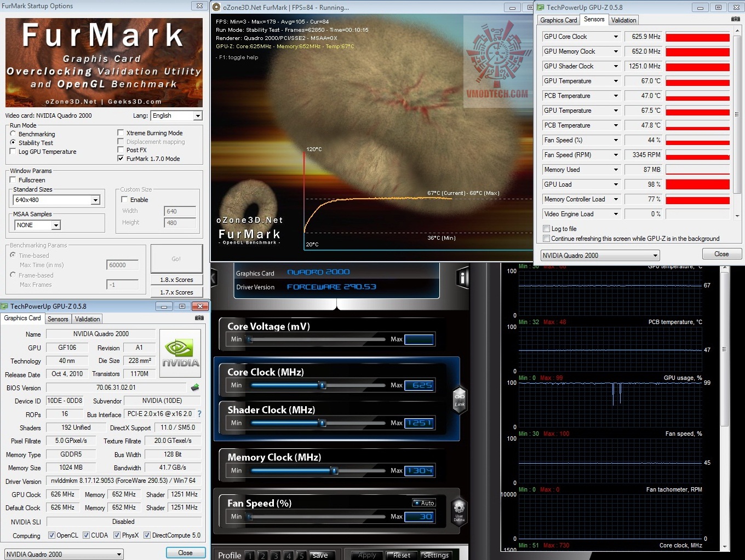
Task: Open Sensors tab in bottom-left GPU-Z window
Action: tap(58, 319)
